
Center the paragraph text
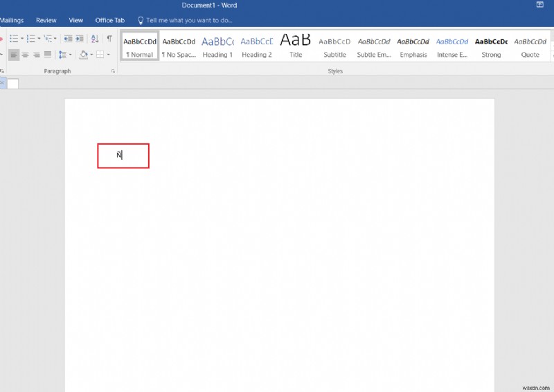[x=25, y=55]
